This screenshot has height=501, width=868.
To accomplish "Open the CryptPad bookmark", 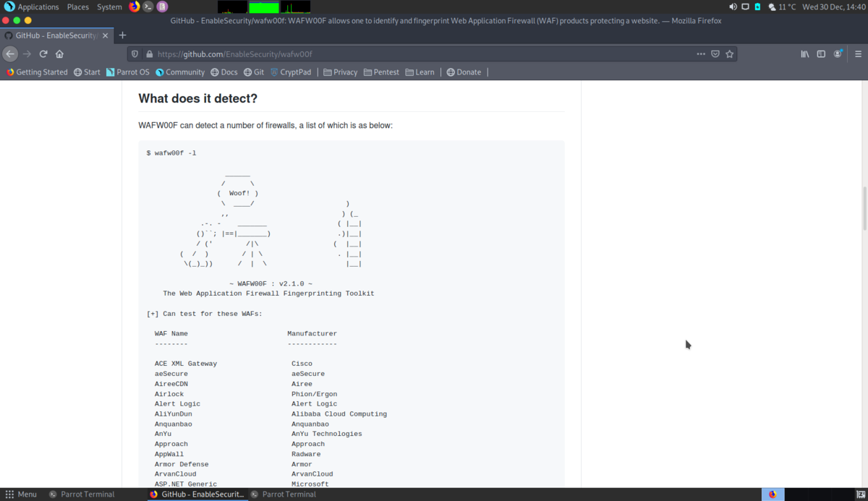I will pyautogui.click(x=291, y=72).
